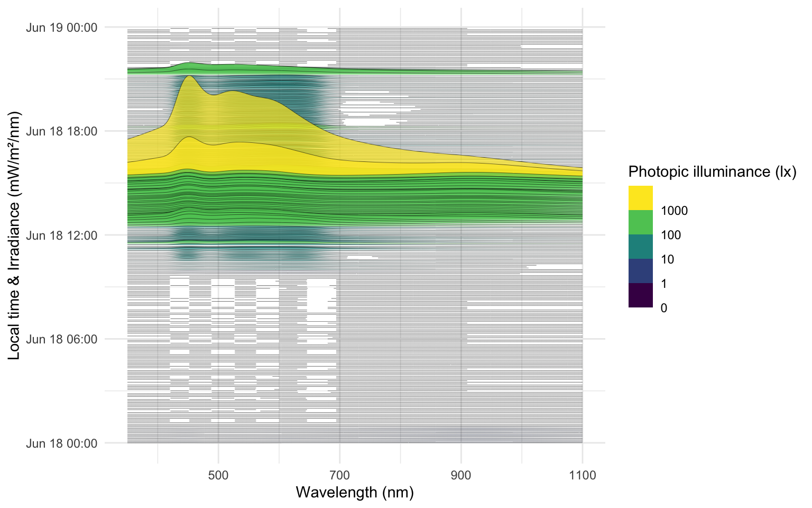Click the dark purple legend swatch
The height and width of the screenshot is (508, 812).
640,295
